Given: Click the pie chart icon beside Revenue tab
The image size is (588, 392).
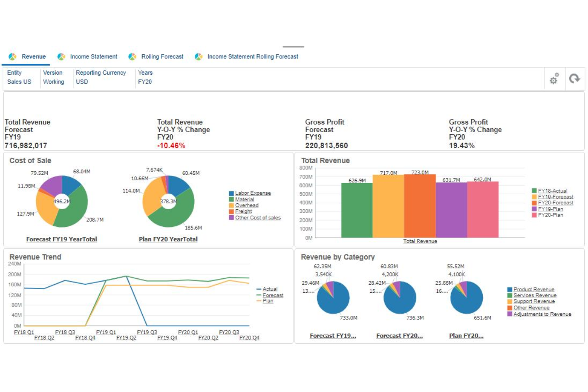Looking at the screenshot, I should 12,56.
